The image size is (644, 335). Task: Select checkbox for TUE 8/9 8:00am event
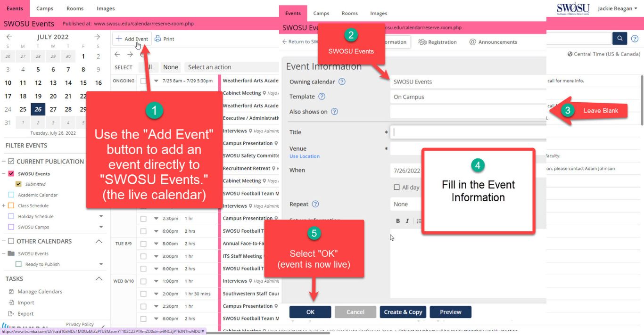click(143, 244)
